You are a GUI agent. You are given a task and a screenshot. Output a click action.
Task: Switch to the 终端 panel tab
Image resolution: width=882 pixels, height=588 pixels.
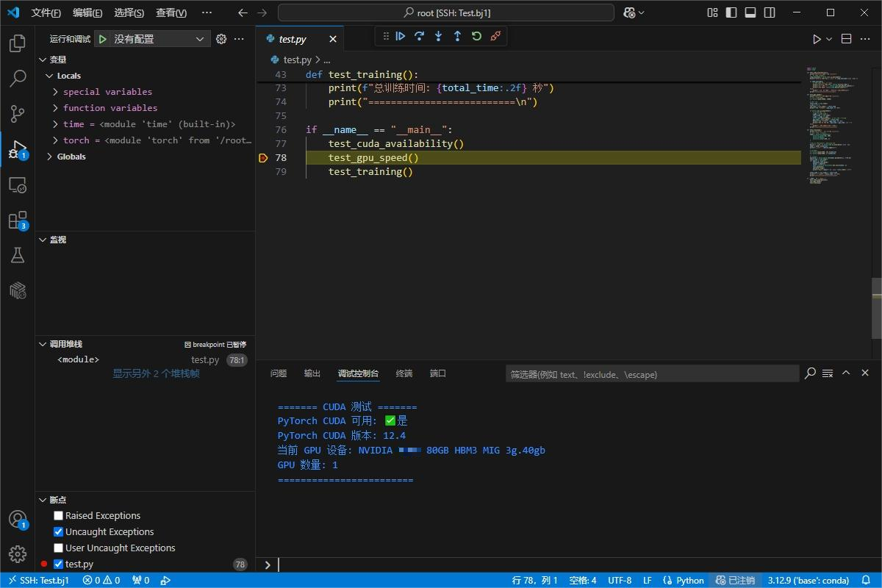point(404,373)
